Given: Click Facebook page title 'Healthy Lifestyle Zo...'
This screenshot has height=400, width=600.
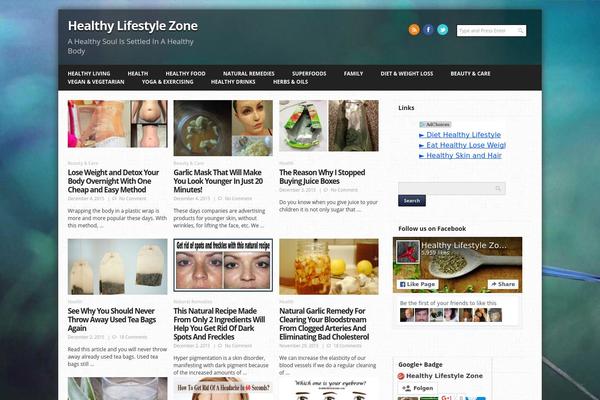Looking at the screenshot, I should (463, 245).
